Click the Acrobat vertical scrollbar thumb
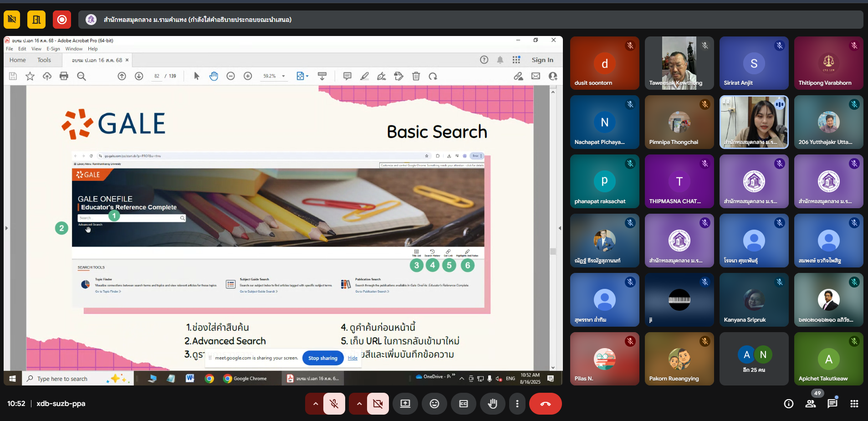The width and height of the screenshot is (868, 421). coord(553,252)
